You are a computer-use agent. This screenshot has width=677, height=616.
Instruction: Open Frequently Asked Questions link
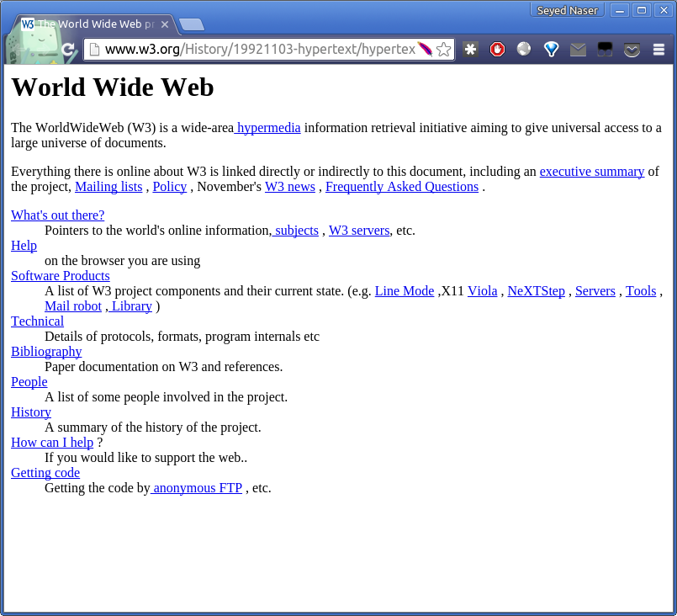click(402, 187)
